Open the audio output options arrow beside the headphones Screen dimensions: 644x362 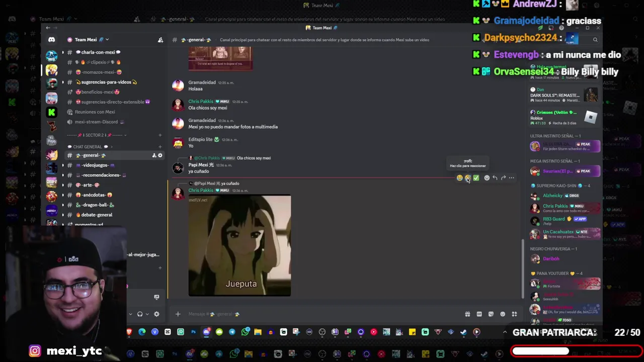[147, 314]
